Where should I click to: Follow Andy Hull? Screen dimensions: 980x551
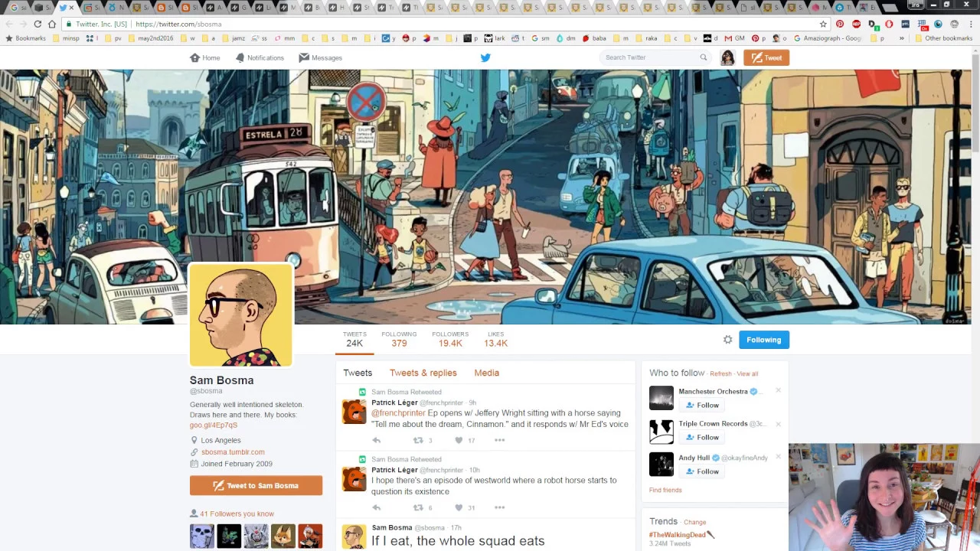702,471
